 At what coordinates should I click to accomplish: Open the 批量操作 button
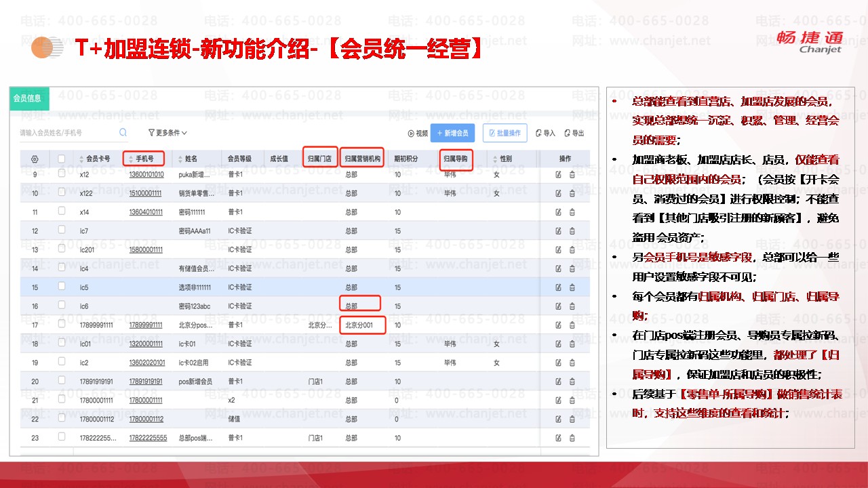point(505,134)
